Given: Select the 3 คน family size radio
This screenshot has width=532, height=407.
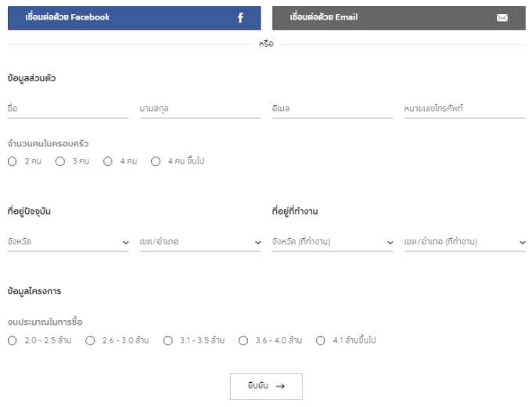Looking at the screenshot, I should pos(60,161).
